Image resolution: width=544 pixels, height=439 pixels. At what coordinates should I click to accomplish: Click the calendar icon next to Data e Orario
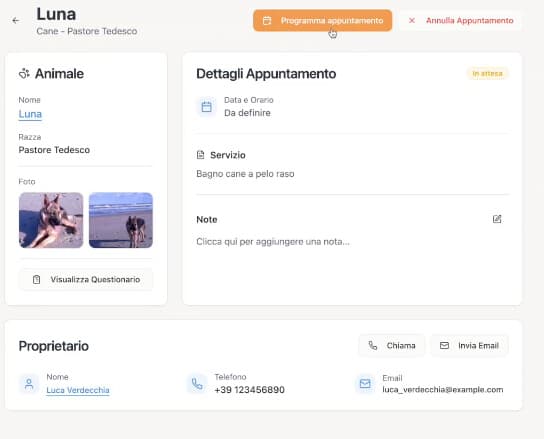[x=206, y=107]
